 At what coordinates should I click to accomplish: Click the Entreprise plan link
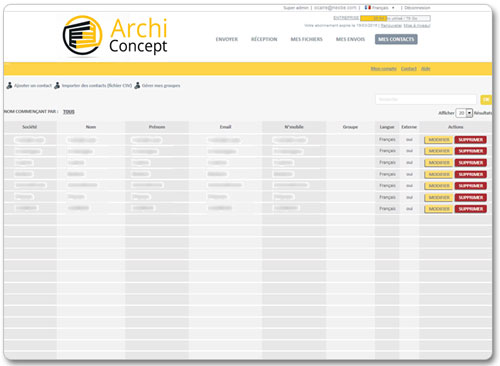(x=346, y=18)
